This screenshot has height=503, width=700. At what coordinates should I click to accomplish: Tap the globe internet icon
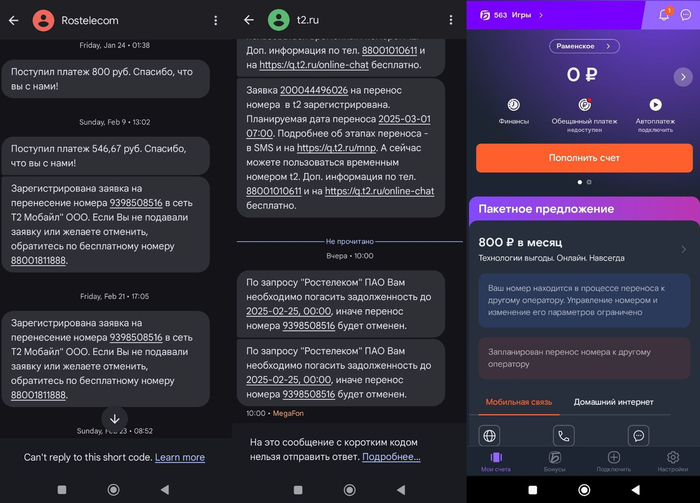pyautogui.click(x=490, y=436)
